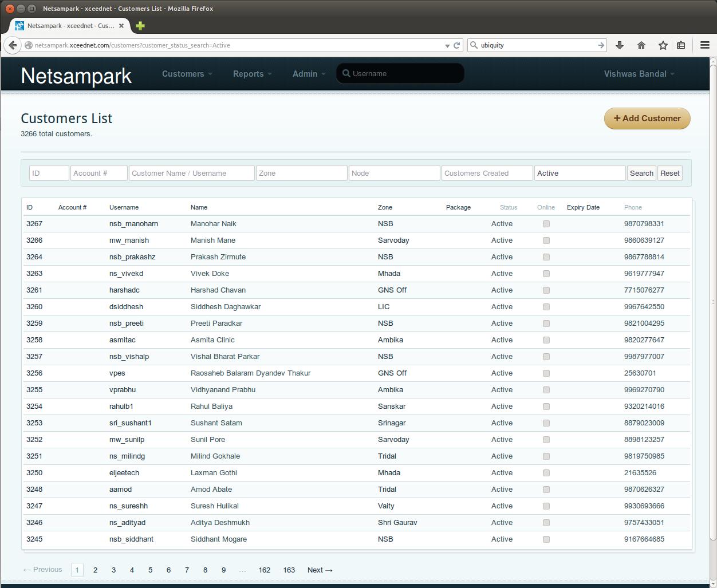717x588 pixels.
Task: Go to the Firefox home page icon
Action: (641, 45)
